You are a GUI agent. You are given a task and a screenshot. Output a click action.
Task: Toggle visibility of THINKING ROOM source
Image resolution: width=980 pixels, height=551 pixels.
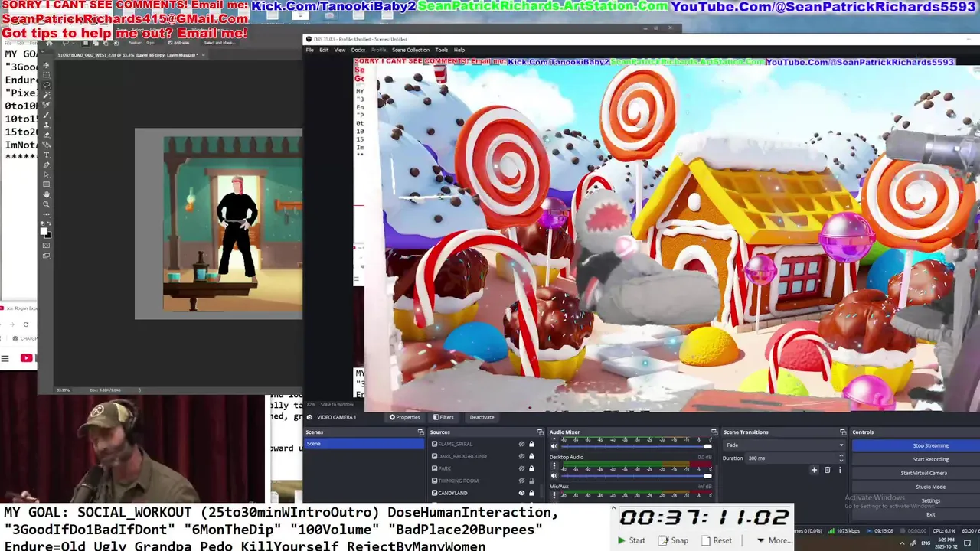(x=521, y=481)
